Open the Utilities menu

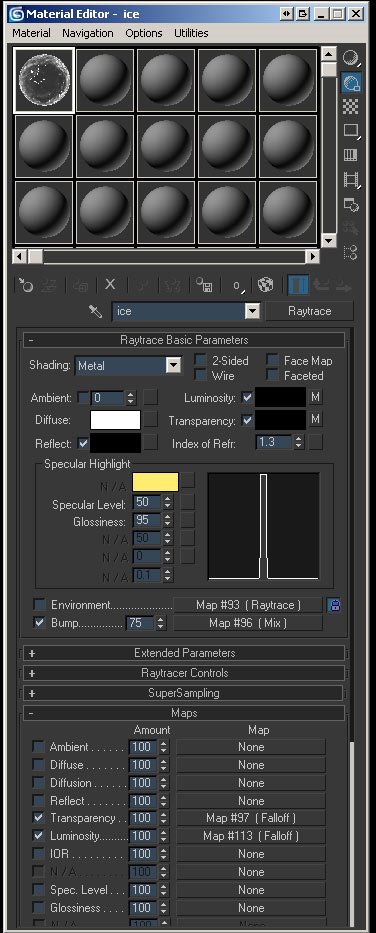(191, 33)
